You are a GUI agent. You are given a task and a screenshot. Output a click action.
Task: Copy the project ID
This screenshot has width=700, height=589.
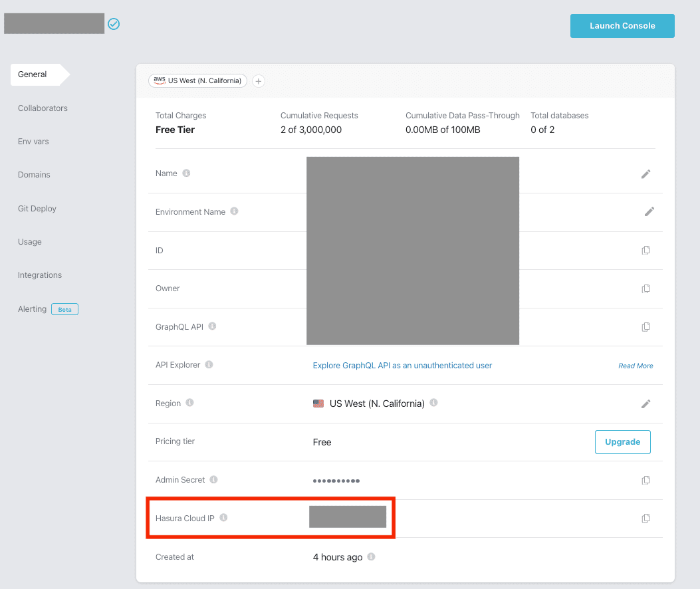[x=645, y=251]
